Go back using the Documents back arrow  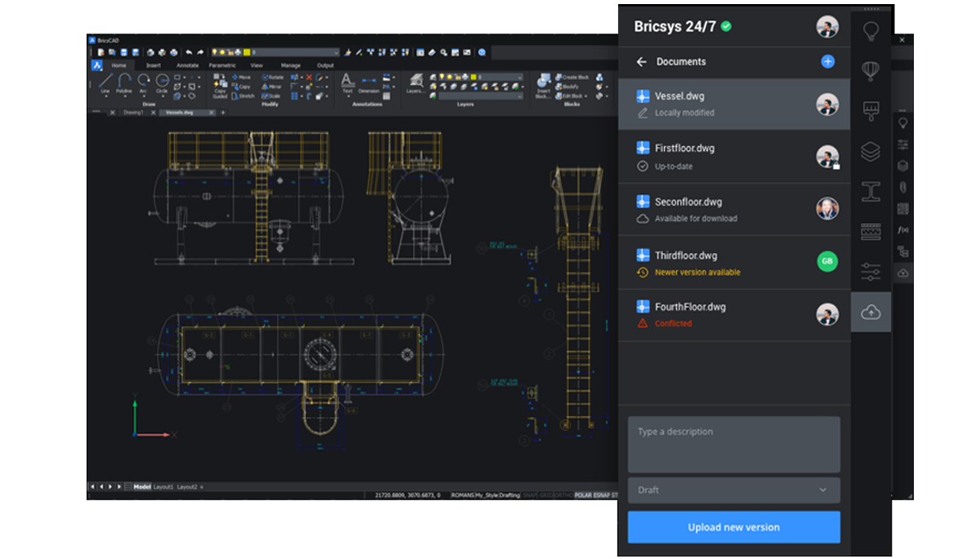click(642, 62)
